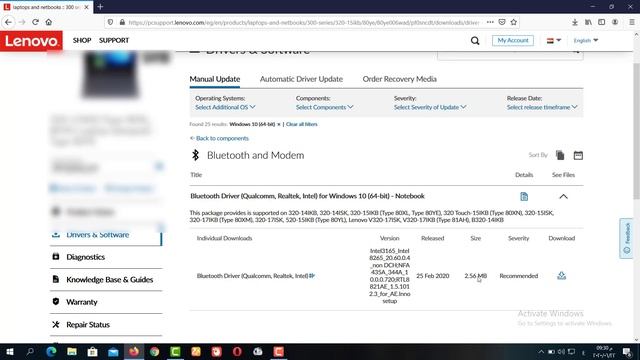The height and width of the screenshot is (360, 640).
Task: Go Back to components
Action: pyautogui.click(x=219, y=138)
